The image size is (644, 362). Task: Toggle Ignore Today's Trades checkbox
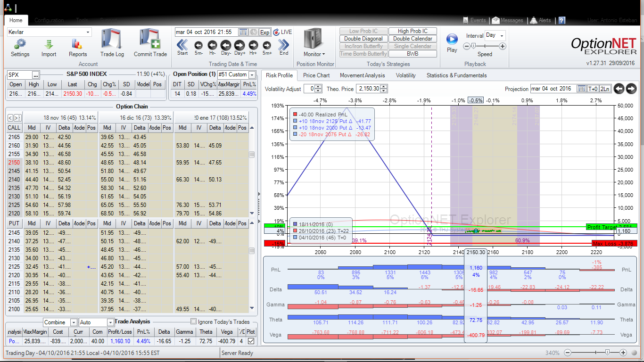coord(193,322)
